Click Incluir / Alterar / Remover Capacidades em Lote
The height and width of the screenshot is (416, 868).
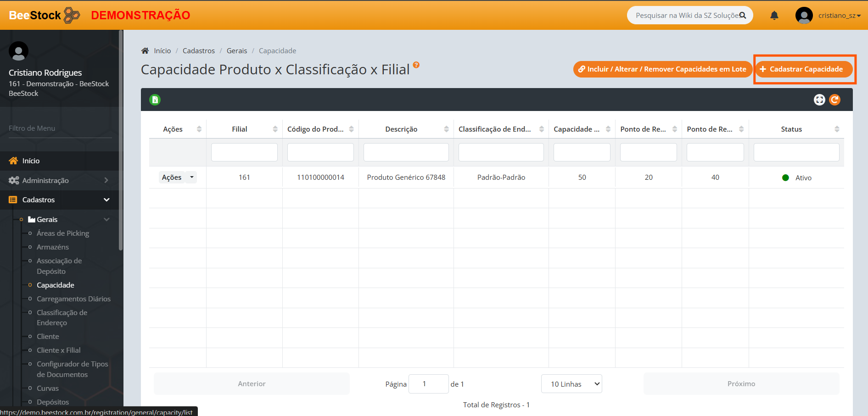click(662, 69)
